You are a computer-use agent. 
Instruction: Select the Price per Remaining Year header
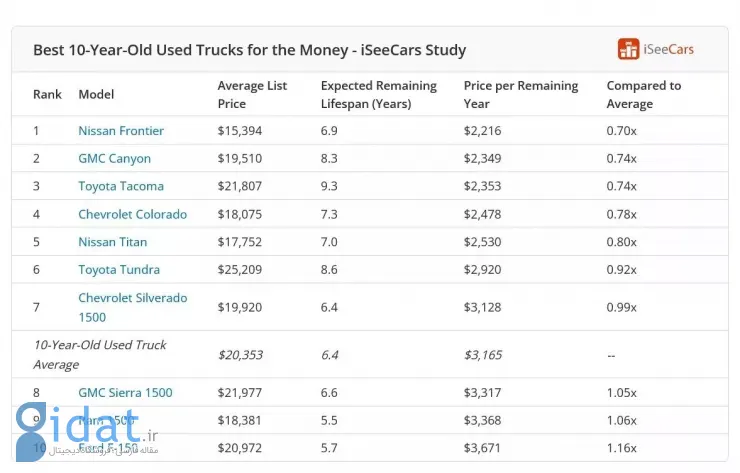point(521,94)
